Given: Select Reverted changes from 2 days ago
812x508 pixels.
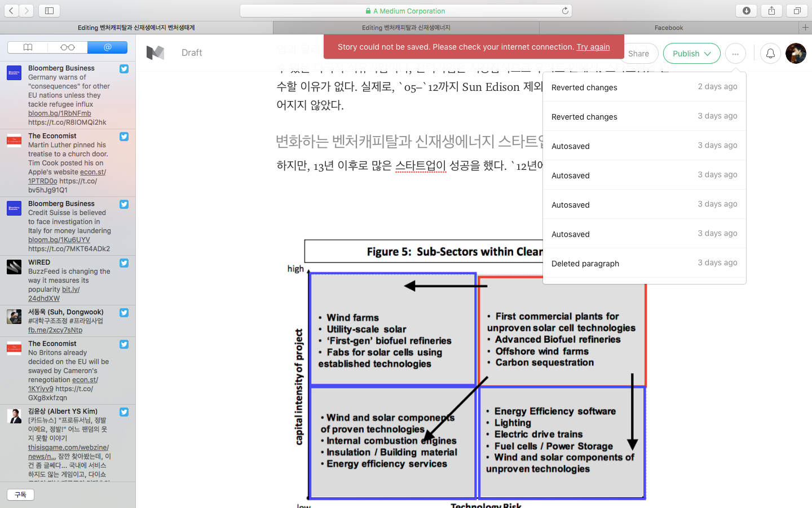Looking at the screenshot, I should (645, 87).
